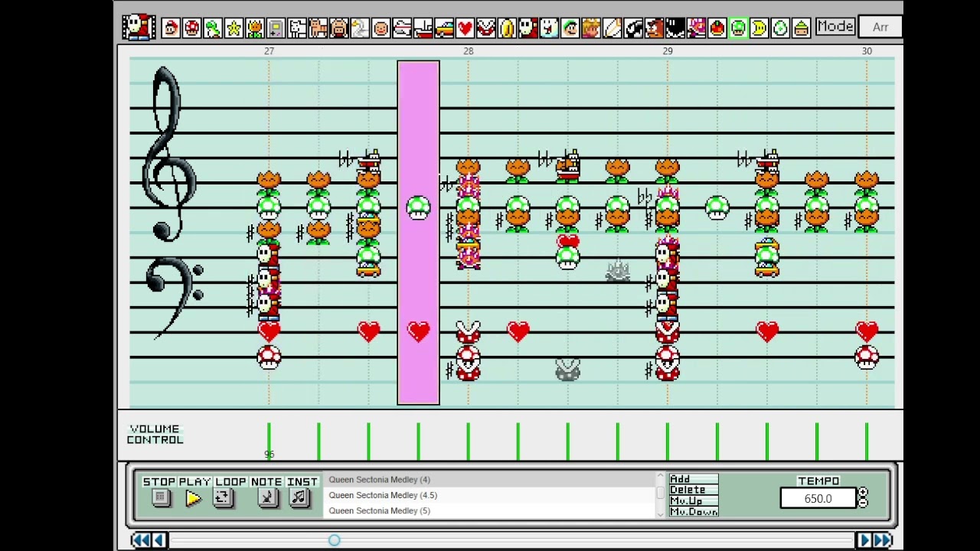Screen dimensions: 980x551
Task: Select the Luigi instrument icon
Action: point(570,28)
